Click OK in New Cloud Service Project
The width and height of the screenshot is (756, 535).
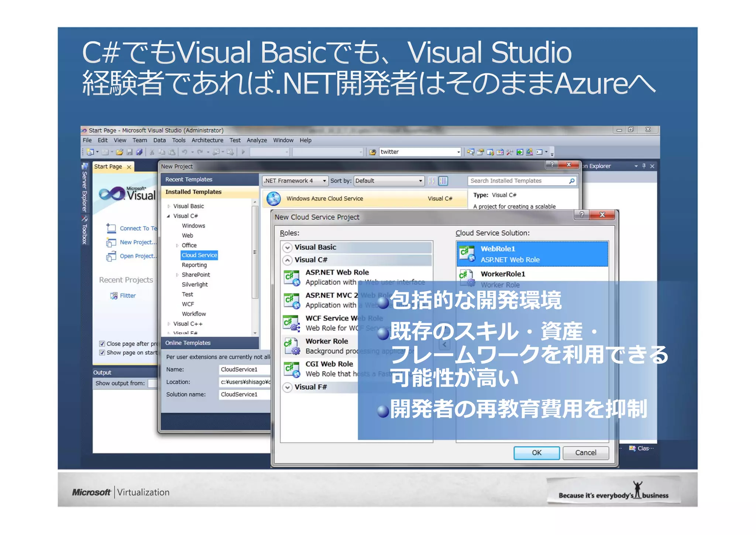pos(536,453)
